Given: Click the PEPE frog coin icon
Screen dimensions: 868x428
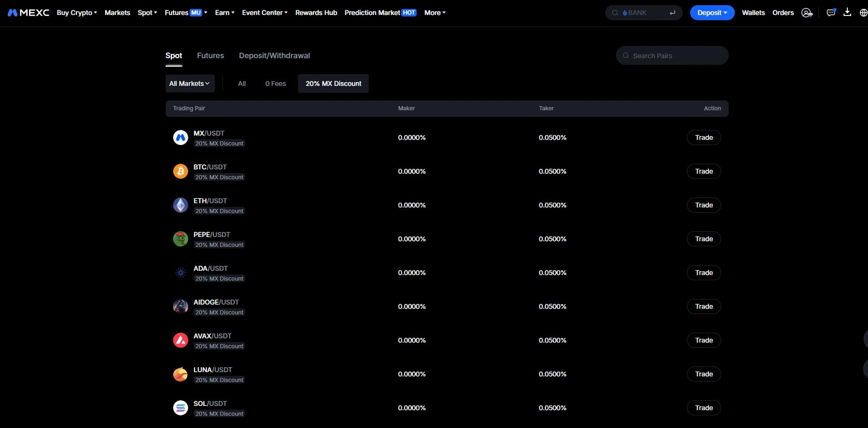Looking at the screenshot, I should [181, 239].
